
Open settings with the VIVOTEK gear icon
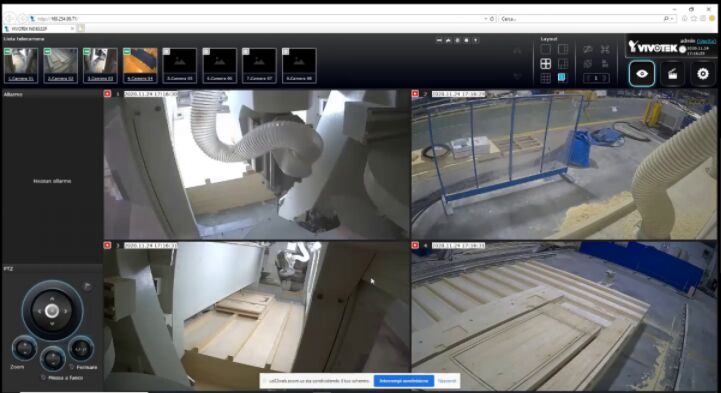(x=703, y=74)
